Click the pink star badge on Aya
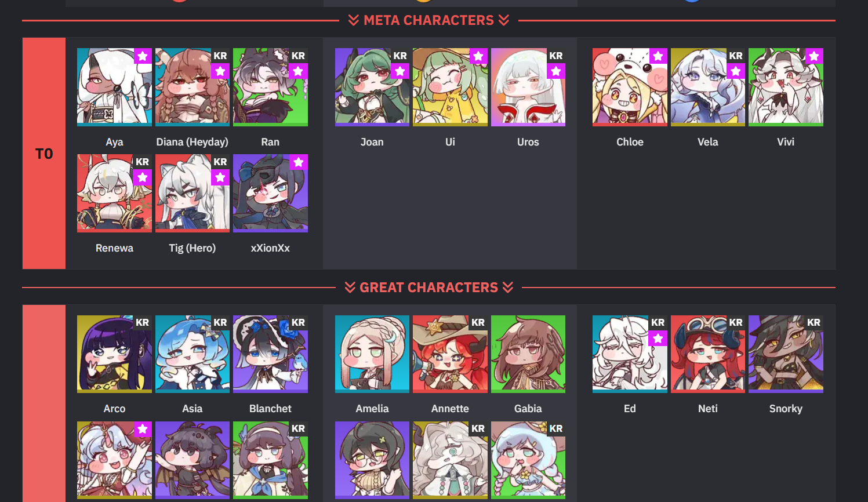This screenshot has height=502, width=868. 143,56
